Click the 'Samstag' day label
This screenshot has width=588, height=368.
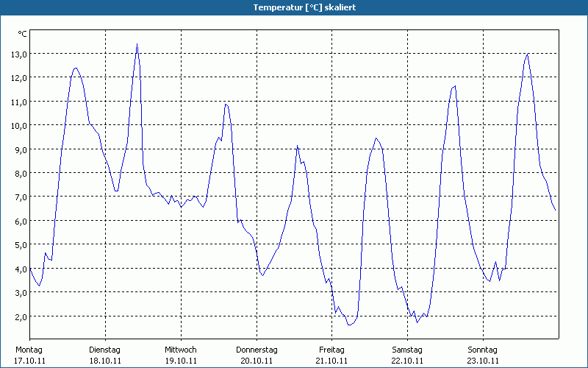click(407, 350)
